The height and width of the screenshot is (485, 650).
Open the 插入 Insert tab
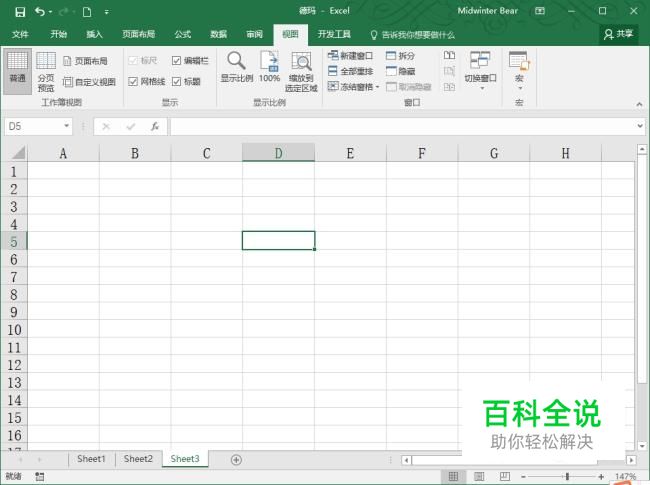pos(94,34)
